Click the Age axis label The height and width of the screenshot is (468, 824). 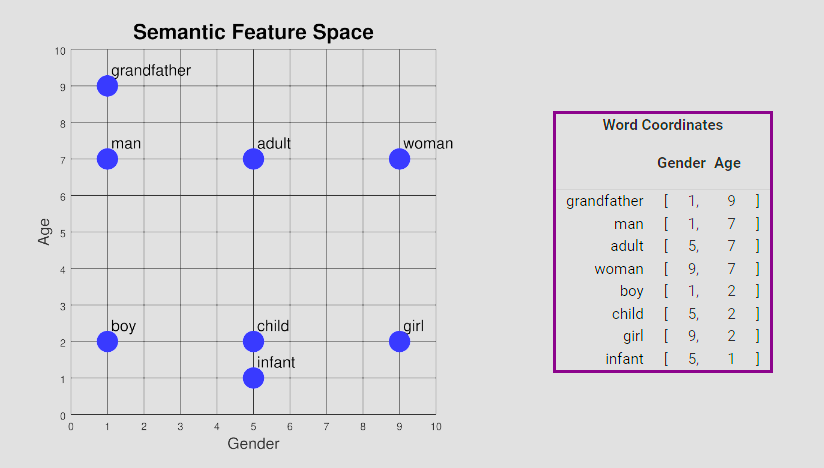point(44,232)
